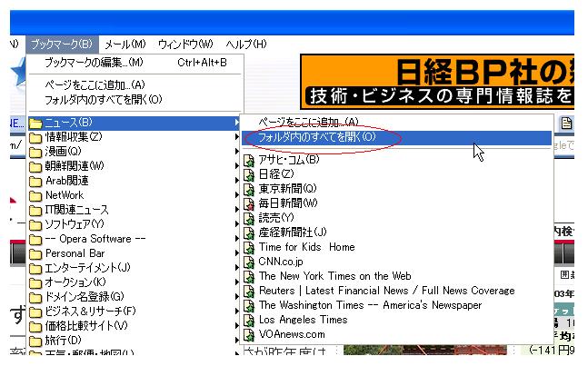588x366 pixels.
Task: Choose ブックマークの編集...(M) entry
Action: click(135, 63)
